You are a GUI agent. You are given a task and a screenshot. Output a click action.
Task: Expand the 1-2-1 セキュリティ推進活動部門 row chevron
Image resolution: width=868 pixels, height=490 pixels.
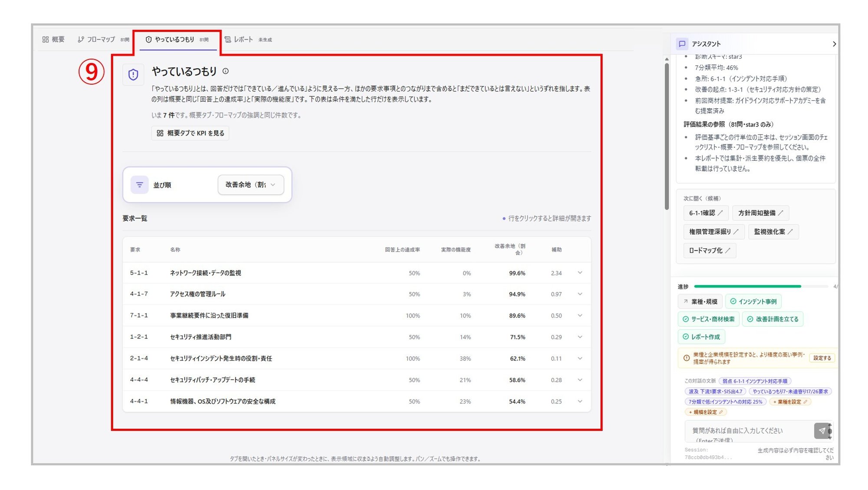580,337
